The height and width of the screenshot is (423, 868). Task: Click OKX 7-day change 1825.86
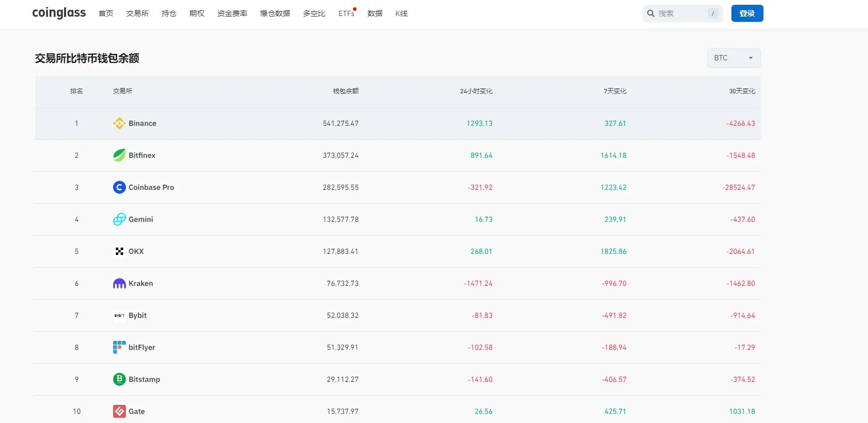point(614,251)
